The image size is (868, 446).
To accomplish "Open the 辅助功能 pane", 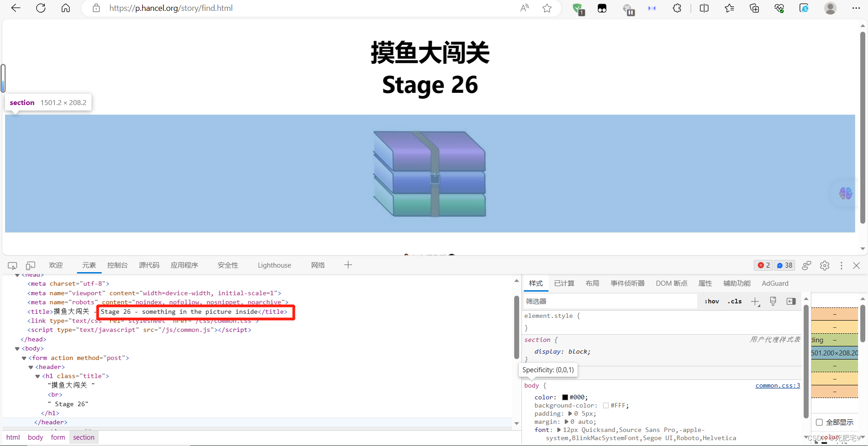I will pos(737,283).
